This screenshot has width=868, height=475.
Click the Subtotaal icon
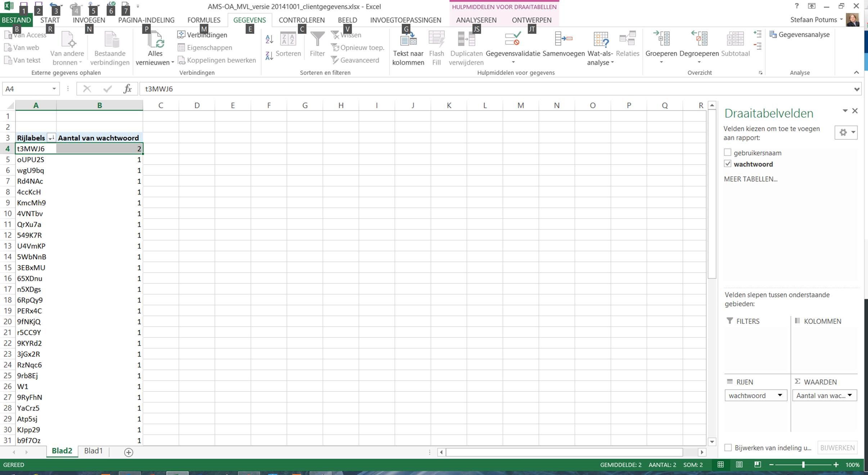(735, 39)
